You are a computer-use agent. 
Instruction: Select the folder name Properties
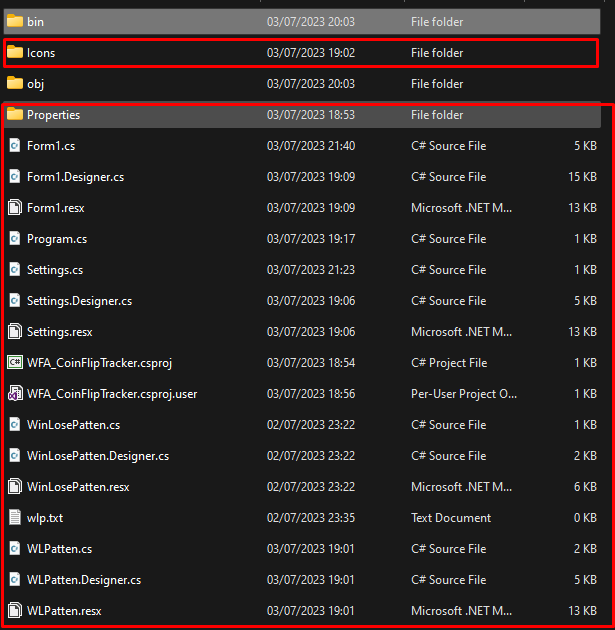53,115
